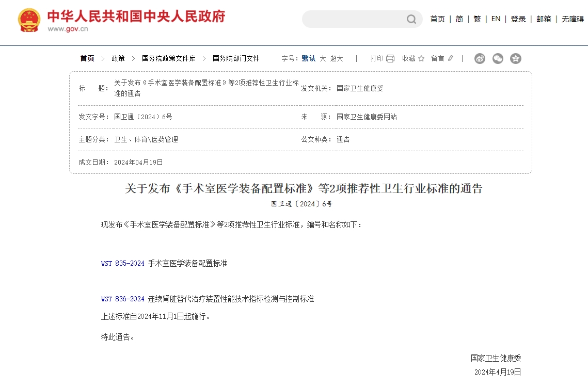Click the site title 中华人民共和国中央人民政府

136,16
